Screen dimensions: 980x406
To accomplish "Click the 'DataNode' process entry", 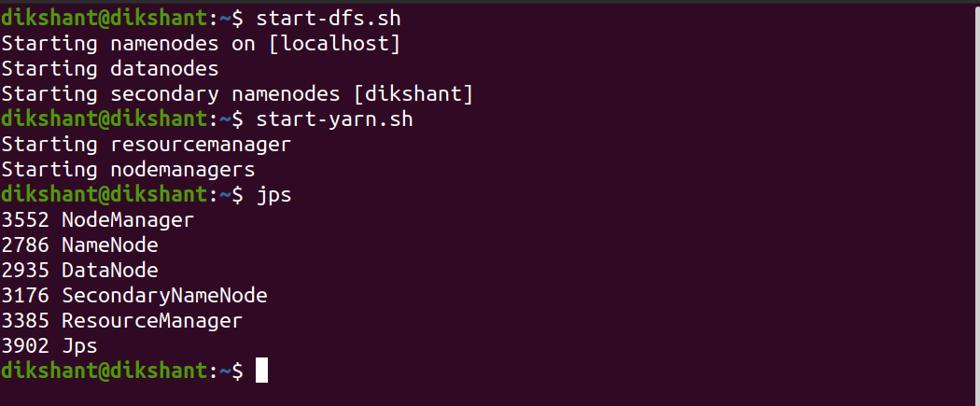I will point(109,271).
